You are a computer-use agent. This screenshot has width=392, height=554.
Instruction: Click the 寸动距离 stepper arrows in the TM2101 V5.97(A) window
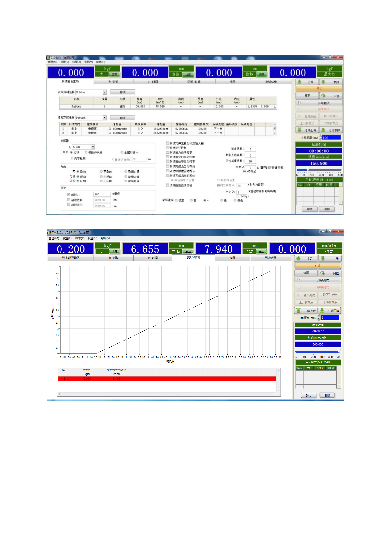[319, 317]
